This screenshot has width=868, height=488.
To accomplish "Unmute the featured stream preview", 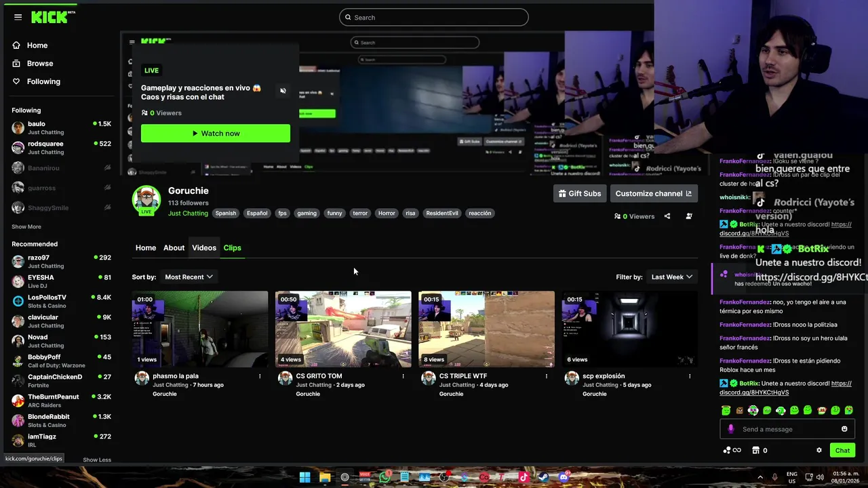I will point(283,91).
